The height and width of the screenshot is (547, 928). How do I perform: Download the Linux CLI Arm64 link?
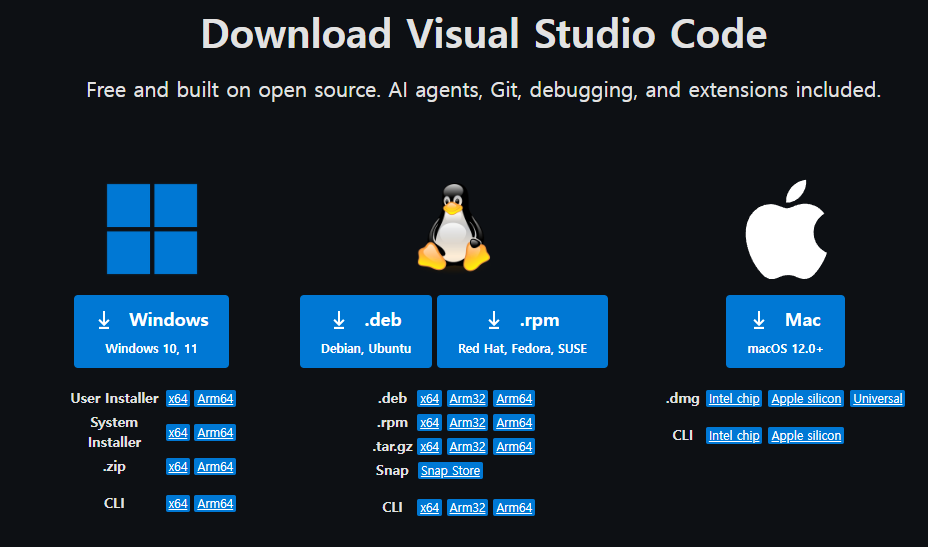tap(514, 507)
